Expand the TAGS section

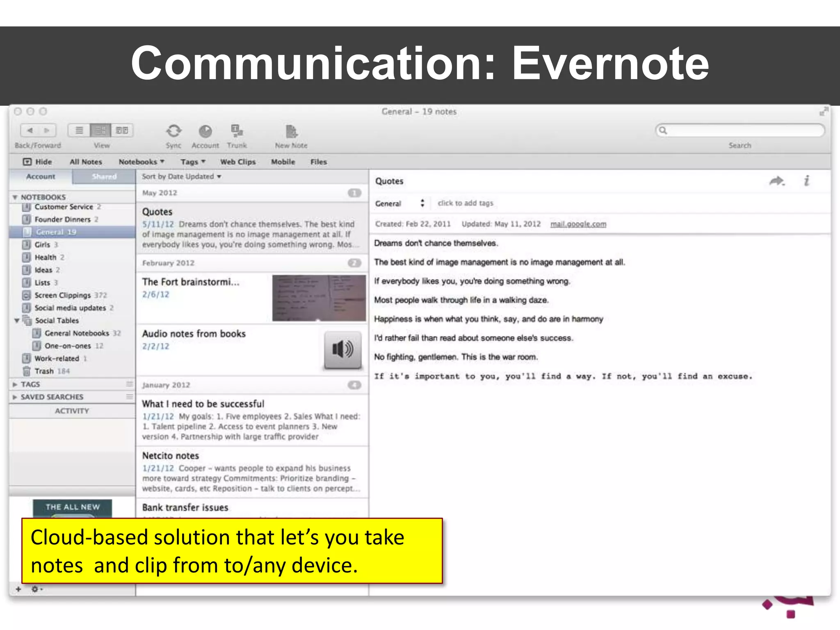(x=15, y=384)
